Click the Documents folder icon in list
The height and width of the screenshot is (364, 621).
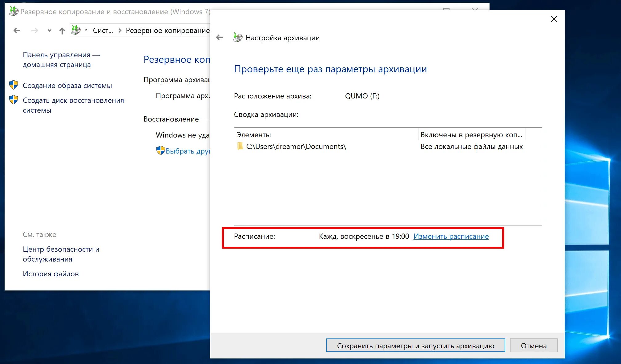[240, 146]
